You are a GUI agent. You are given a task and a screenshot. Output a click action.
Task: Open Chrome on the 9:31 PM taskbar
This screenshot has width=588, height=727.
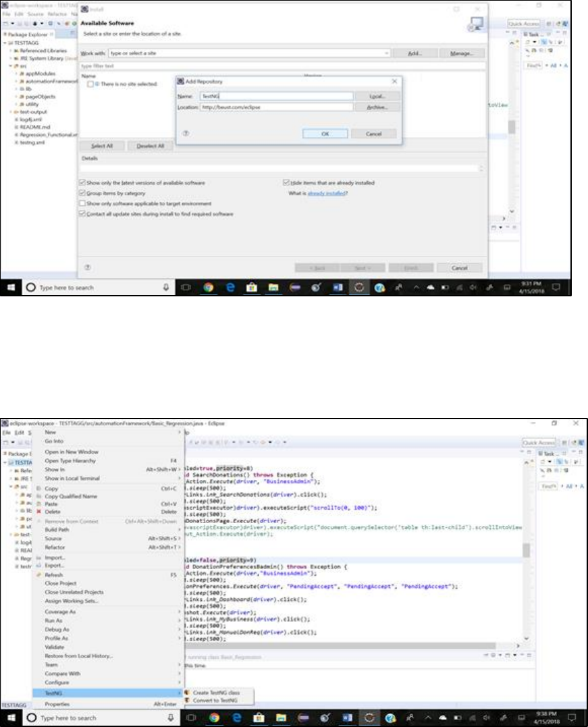click(x=208, y=288)
